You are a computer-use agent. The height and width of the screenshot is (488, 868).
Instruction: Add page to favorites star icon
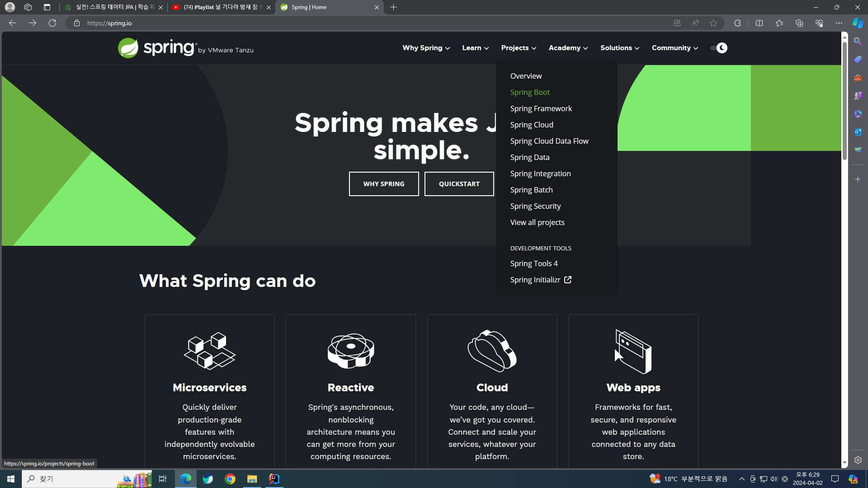[x=713, y=23]
